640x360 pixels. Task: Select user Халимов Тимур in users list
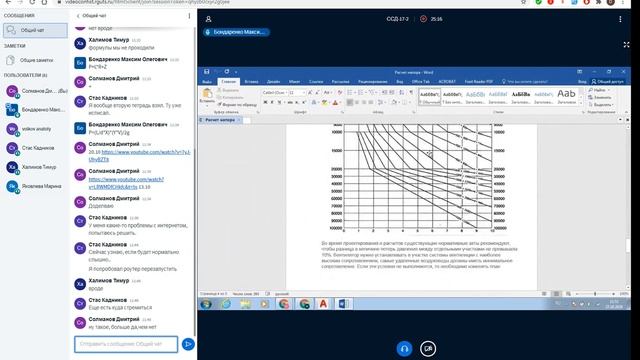tap(36, 167)
